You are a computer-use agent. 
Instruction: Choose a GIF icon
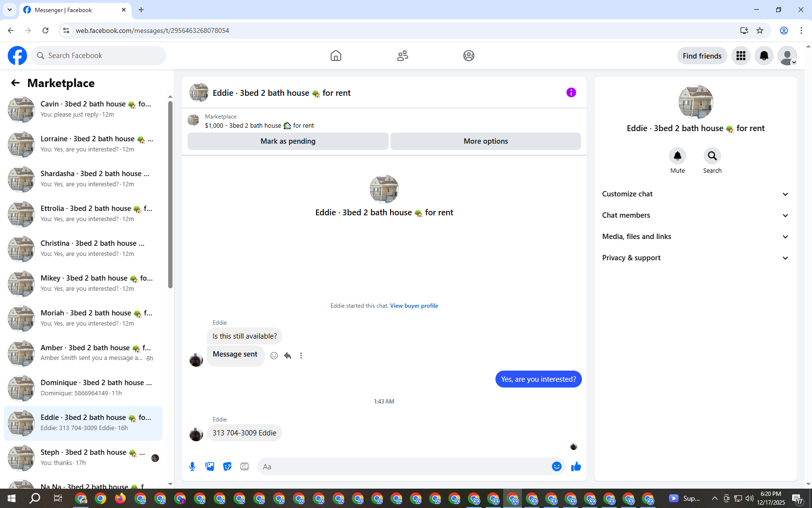(x=245, y=466)
